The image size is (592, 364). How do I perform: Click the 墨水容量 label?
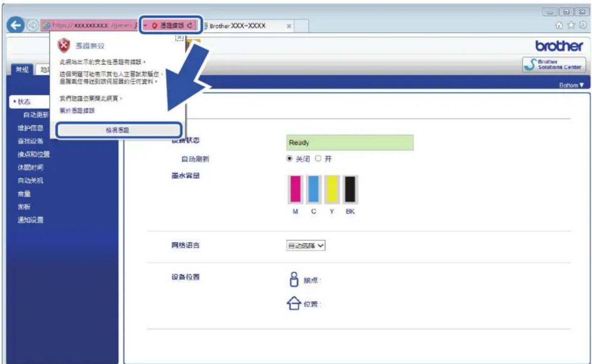pyautogui.click(x=186, y=175)
